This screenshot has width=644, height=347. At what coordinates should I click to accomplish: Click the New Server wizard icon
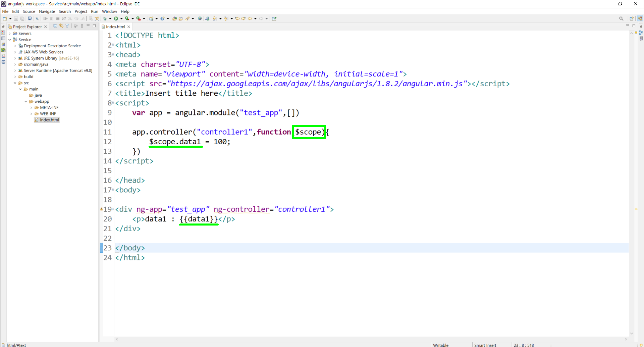[151, 18]
